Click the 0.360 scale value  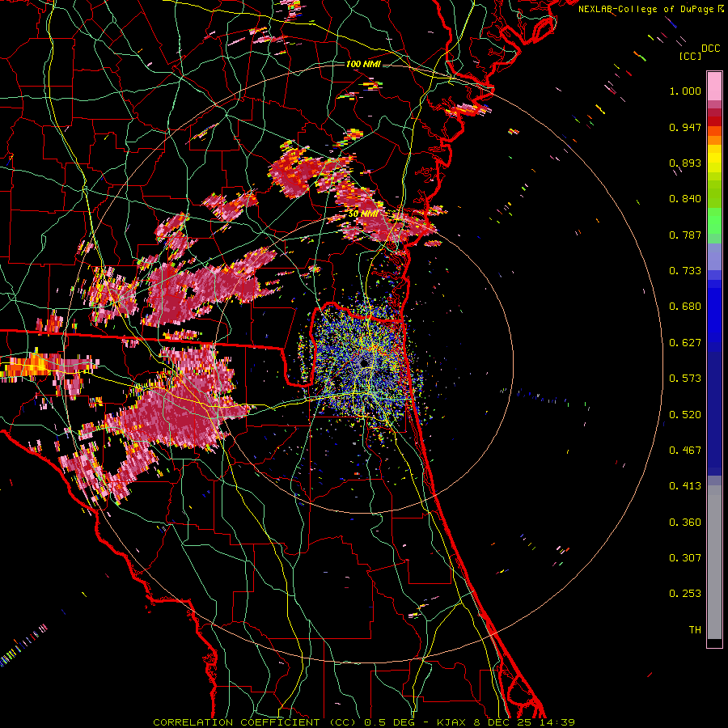tap(685, 523)
